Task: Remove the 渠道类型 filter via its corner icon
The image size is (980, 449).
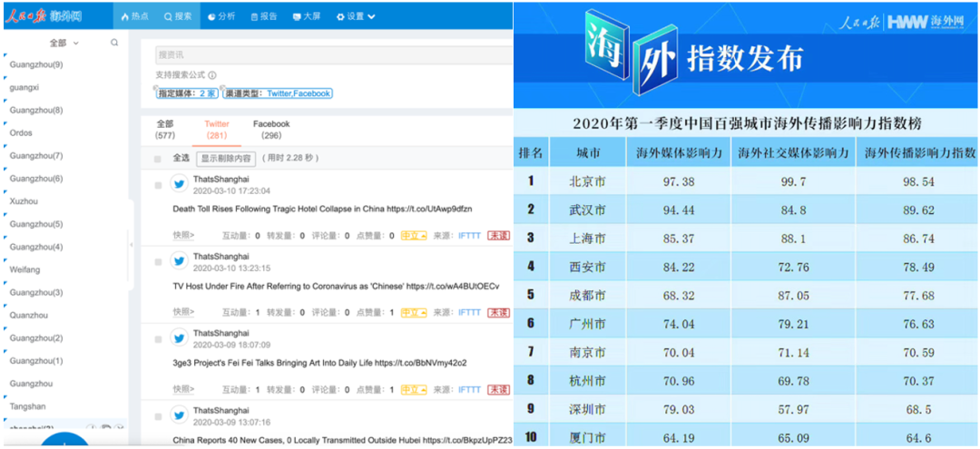Action: pos(224,87)
